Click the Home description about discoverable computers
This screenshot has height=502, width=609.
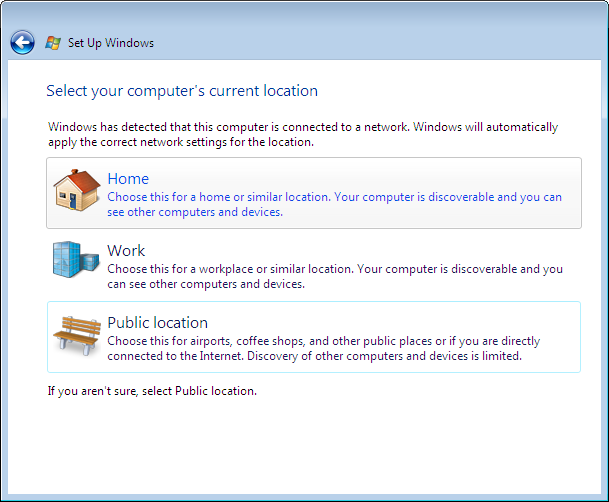334,204
